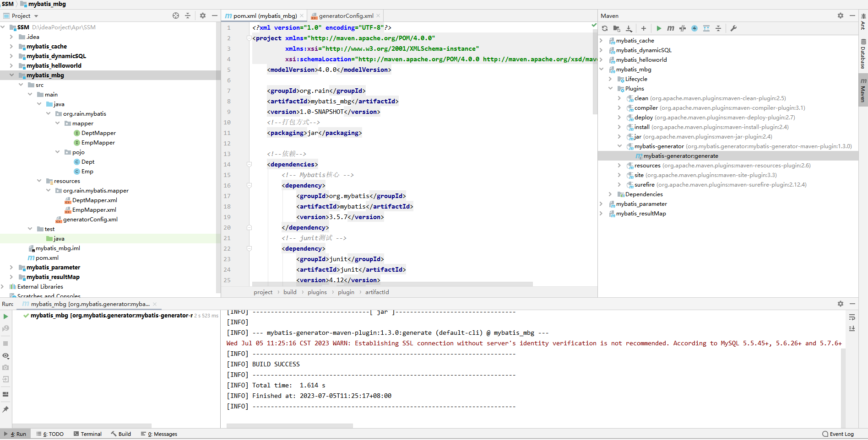Open the 0: Messages tool window
Viewport: 868px width, 440px height.
pyautogui.click(x=159, y=434)
